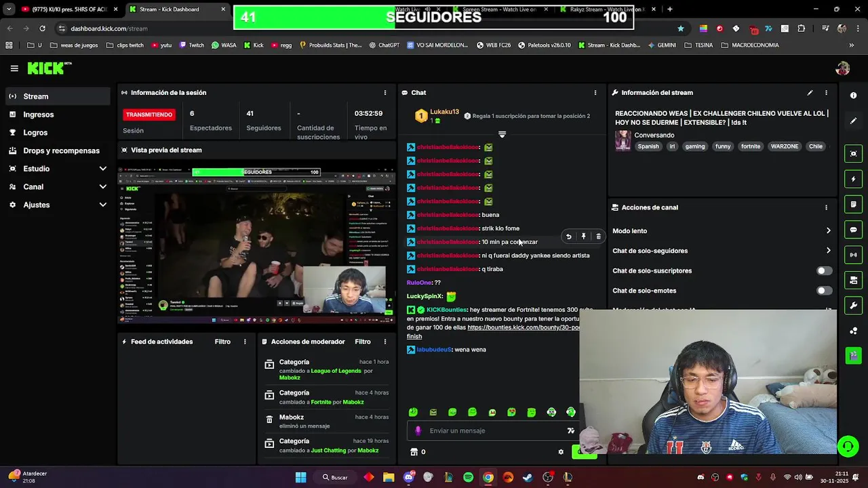Click the Lukaku13 top gifter name

[444, 112]
